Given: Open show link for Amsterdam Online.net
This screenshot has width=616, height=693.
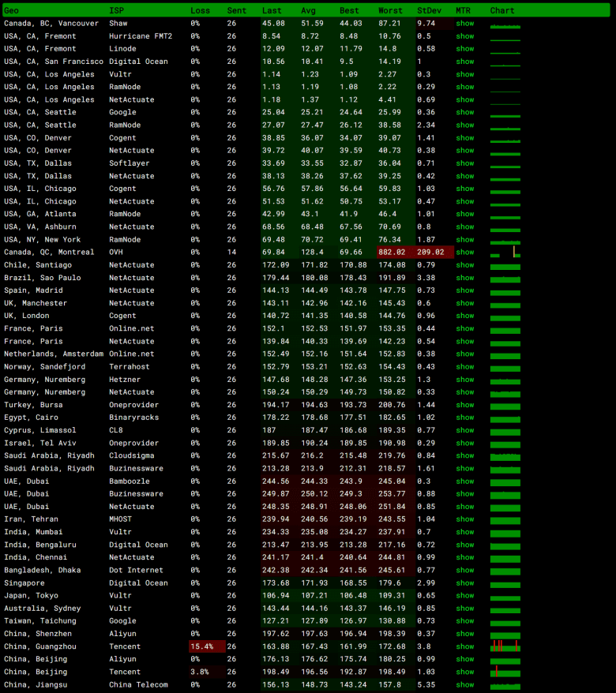Looking at the screenshot, I should 464,354.
